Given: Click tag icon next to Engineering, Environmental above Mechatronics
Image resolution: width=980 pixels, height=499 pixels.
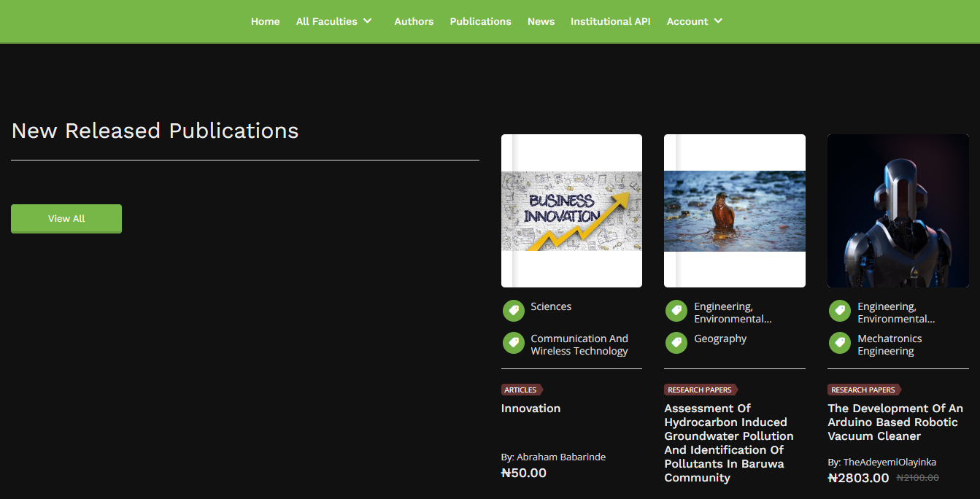Looking at the screenshot, I should pyautogui.click(x=840, y=311).
